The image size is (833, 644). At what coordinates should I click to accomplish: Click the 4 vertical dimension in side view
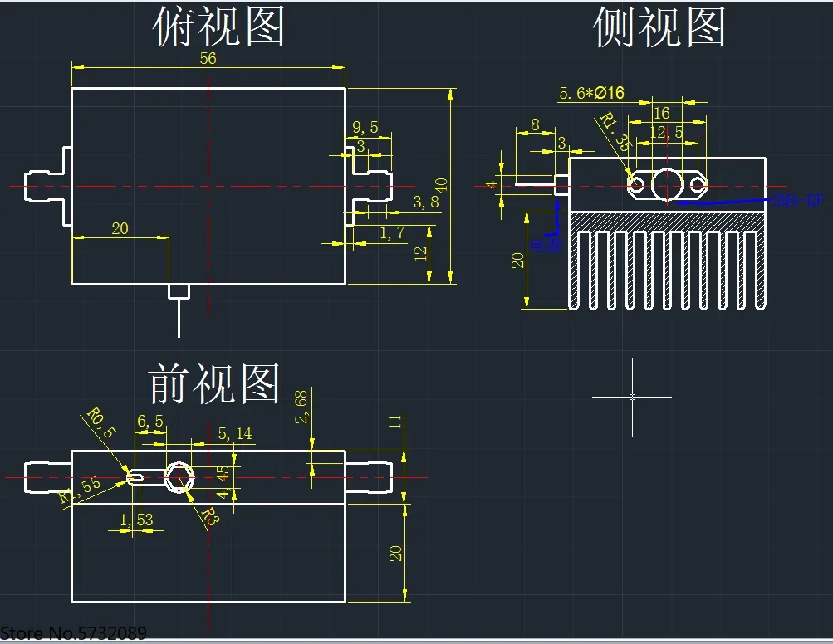[492, 184]
